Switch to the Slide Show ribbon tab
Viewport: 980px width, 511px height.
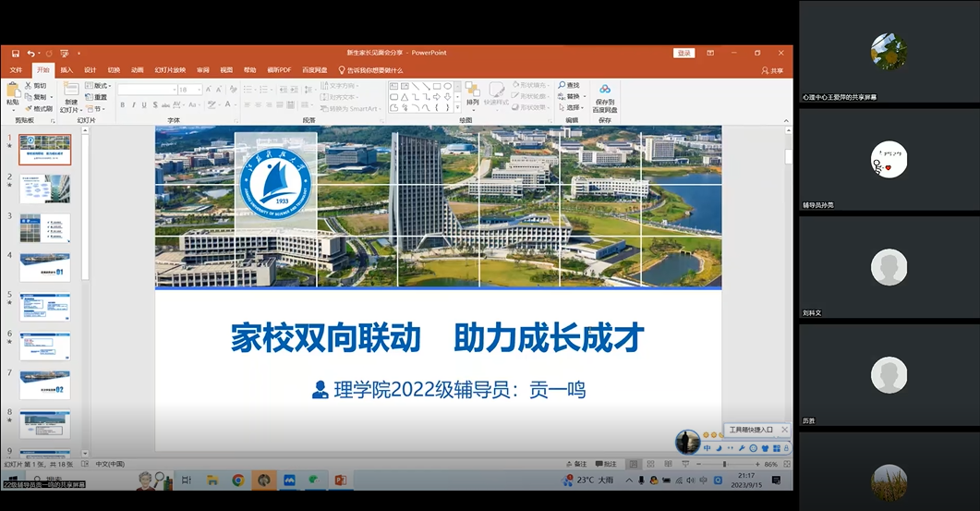[x=168, y=70]
